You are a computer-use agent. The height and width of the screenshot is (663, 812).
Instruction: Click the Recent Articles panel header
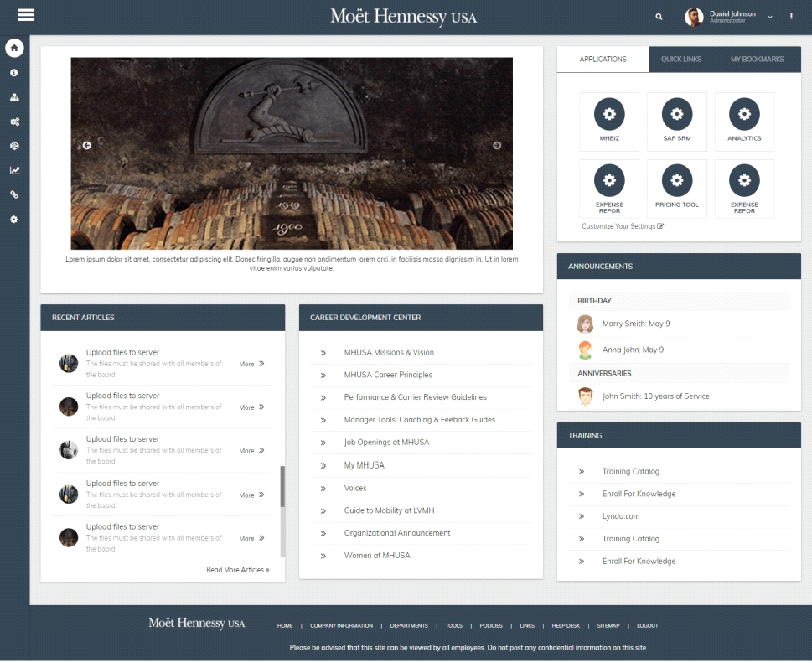163,318
